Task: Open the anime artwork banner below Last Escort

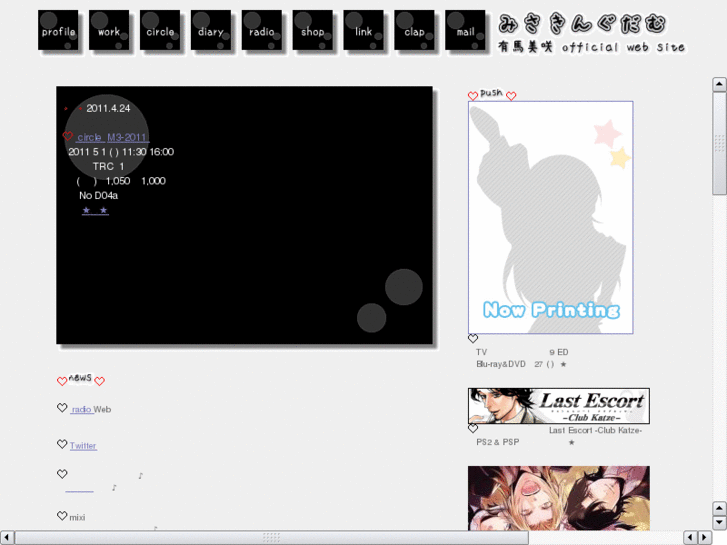Action: [x=558, y=497]
